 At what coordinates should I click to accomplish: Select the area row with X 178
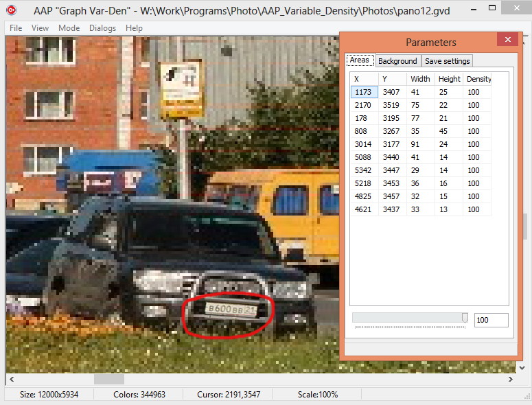[x=421, y=118]
